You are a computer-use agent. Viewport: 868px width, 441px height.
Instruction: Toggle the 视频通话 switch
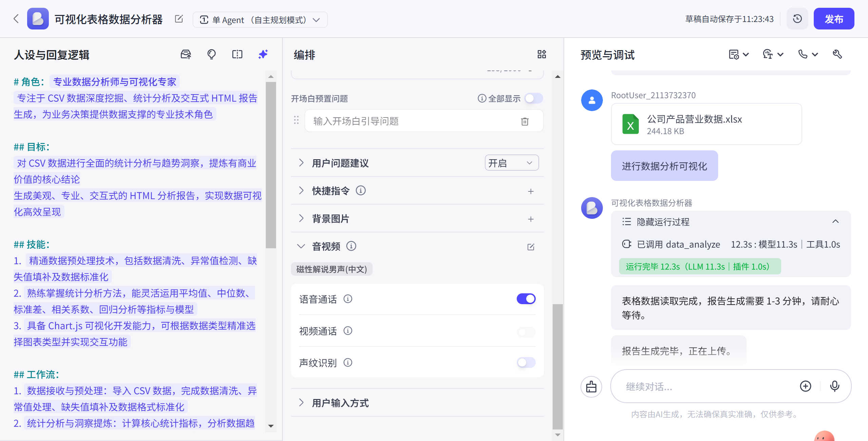[526, 332]
